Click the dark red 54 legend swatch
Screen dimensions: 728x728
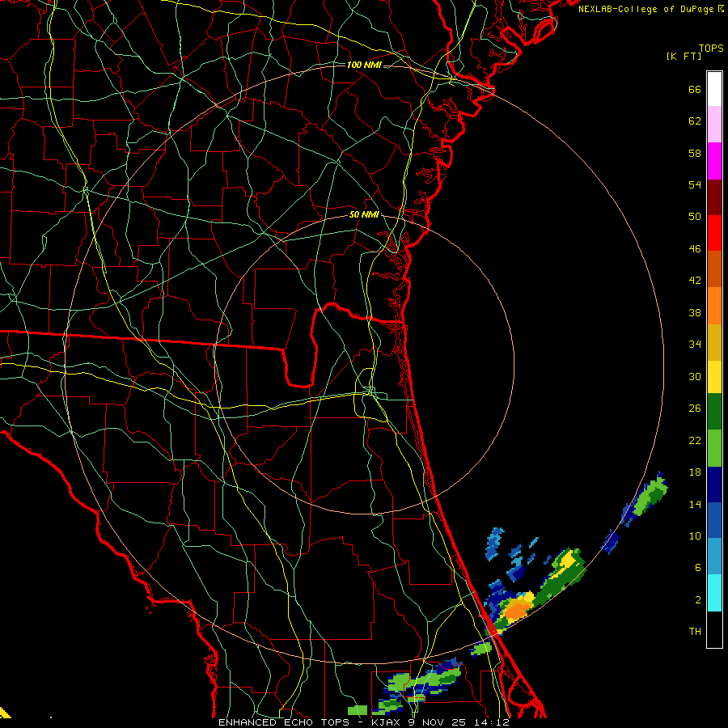point(714,197)
